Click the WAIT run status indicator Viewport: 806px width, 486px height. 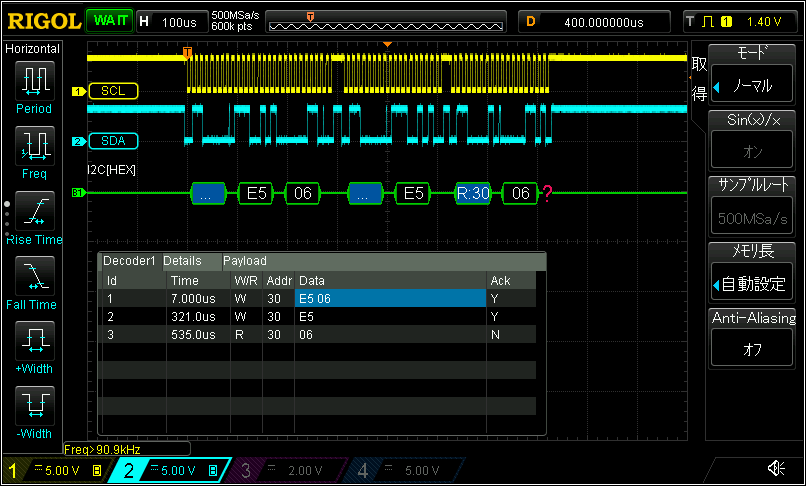109,21
